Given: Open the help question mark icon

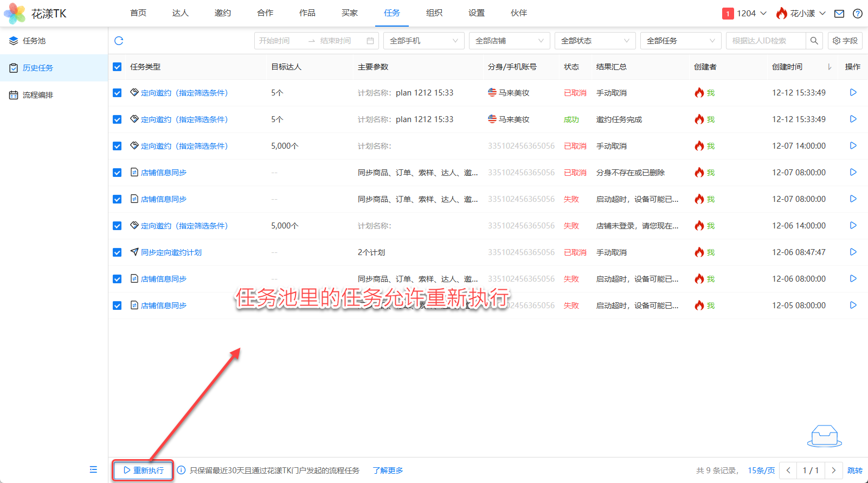Looking at the screenshot, I should tap(858, 14).
